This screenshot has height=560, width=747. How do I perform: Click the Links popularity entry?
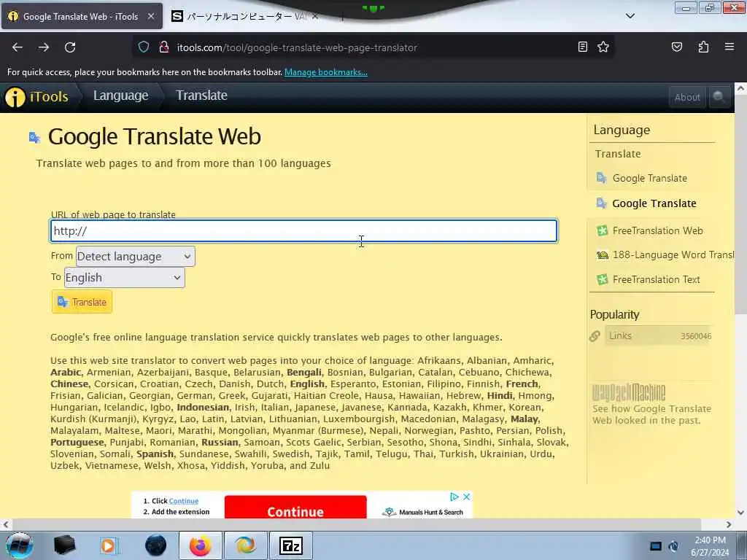(659, 335)
